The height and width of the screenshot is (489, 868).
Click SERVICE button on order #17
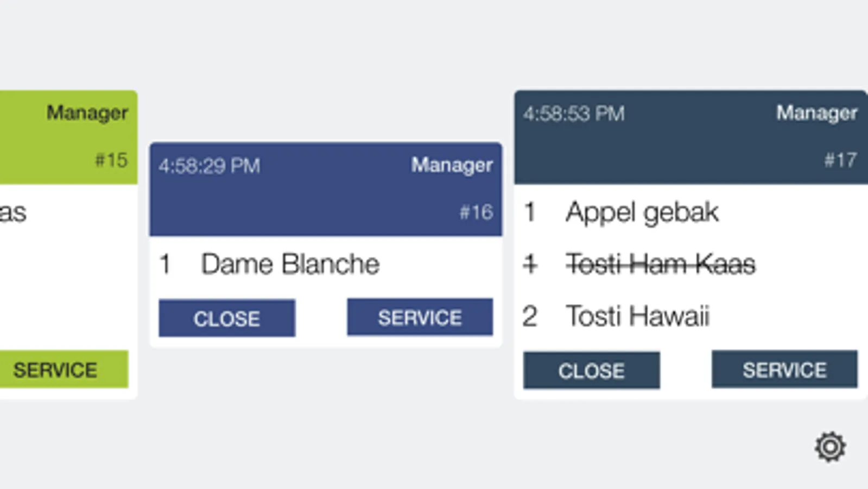point(784,370)
